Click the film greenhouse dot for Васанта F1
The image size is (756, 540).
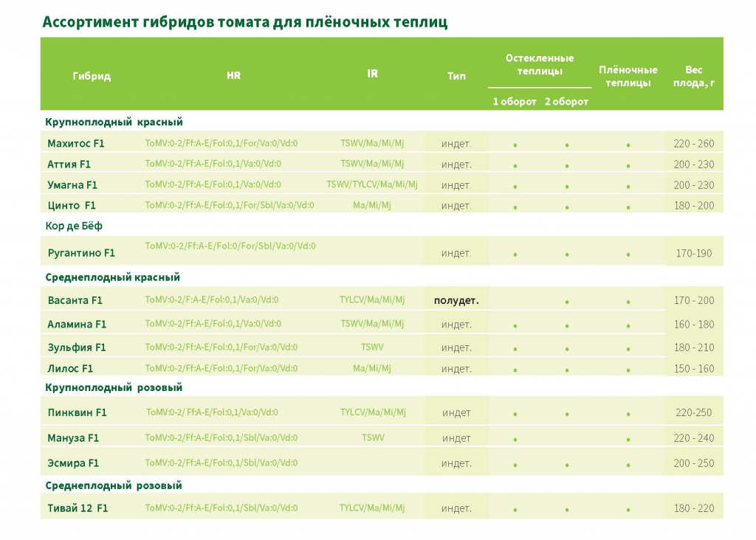[x=628, y=302]
